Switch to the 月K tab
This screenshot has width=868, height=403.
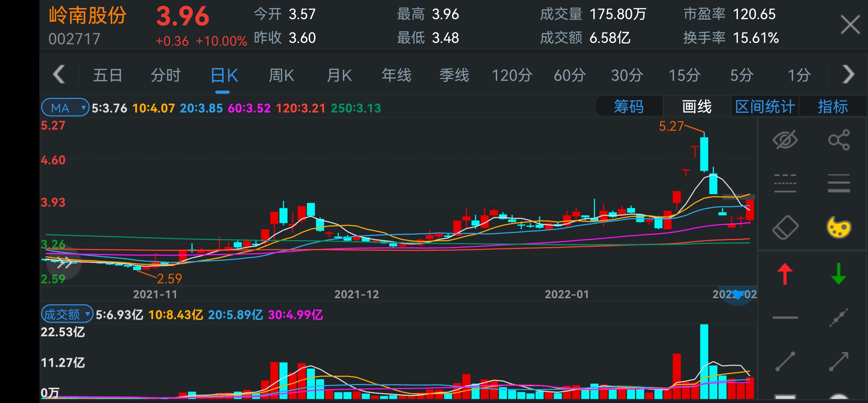[x=339, y=75]
